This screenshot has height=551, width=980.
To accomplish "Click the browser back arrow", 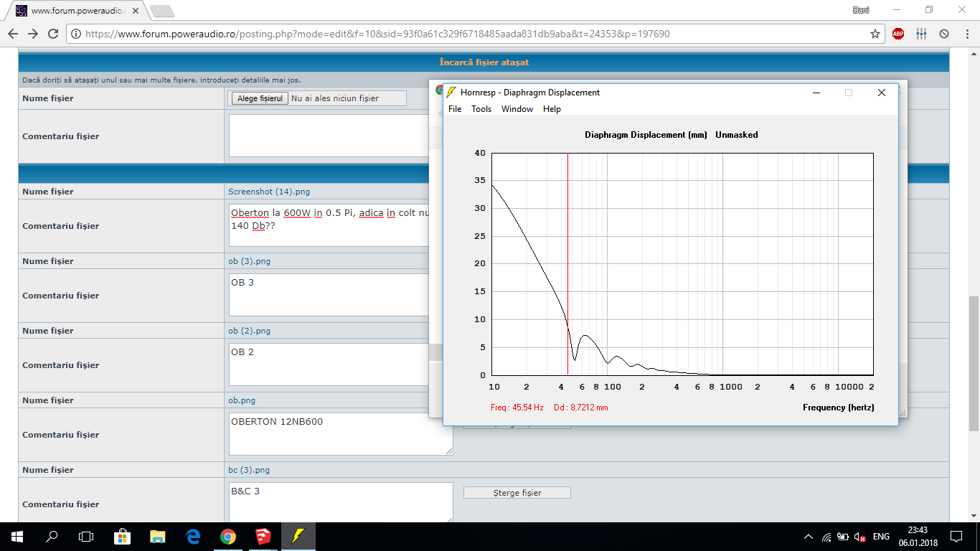I will coord(12,34).
